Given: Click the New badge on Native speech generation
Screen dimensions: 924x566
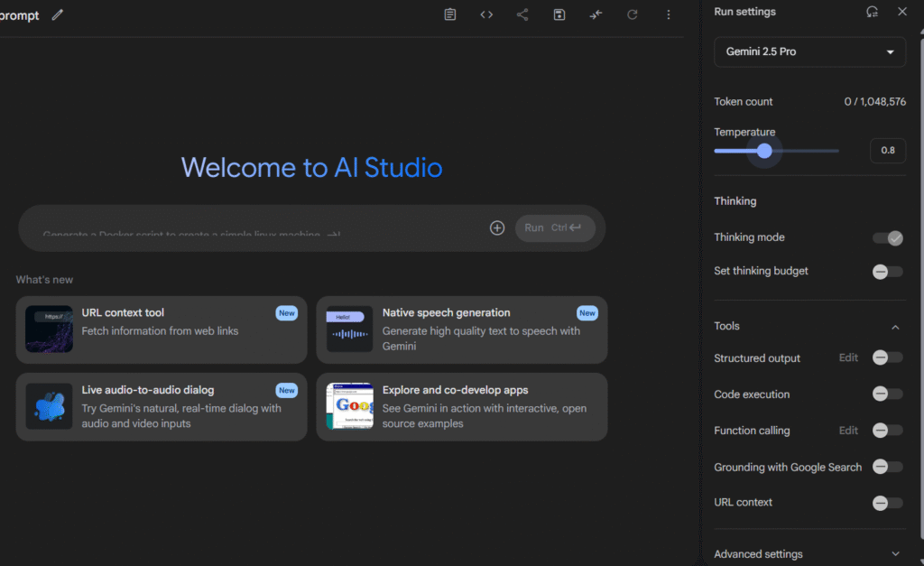Looking at the screenshot, I should [587, 313].
